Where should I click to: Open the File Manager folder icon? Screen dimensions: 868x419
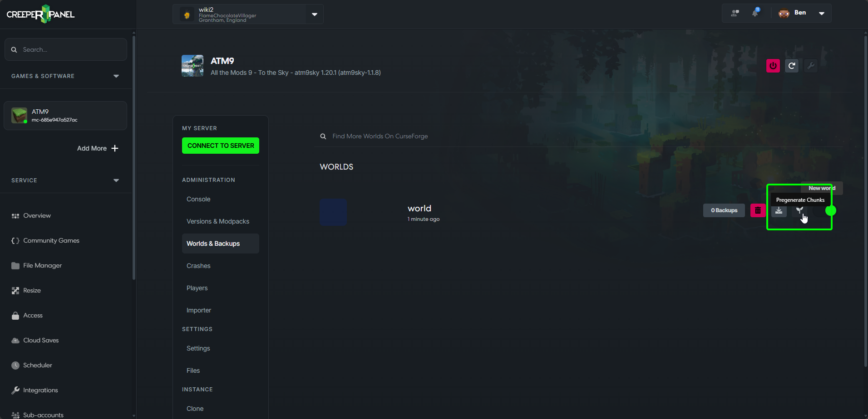click(x=15, y=265)
